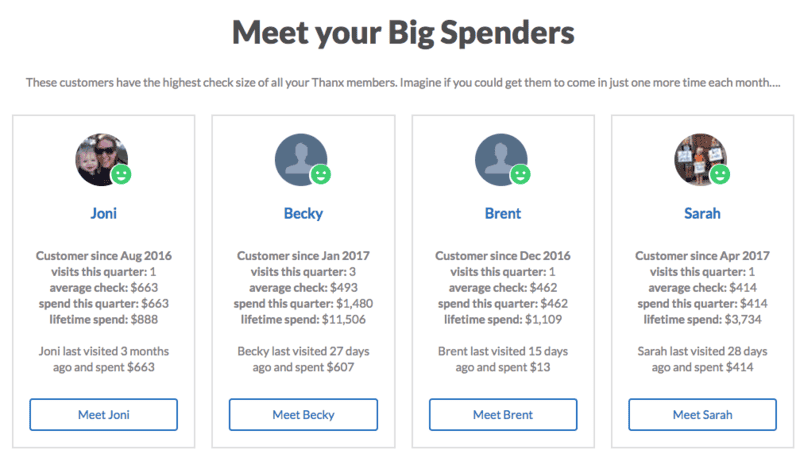The width and height of the screenshot is (800, 454).
Task: Open the Sarah name link
Action: click(x=702, y=213)
